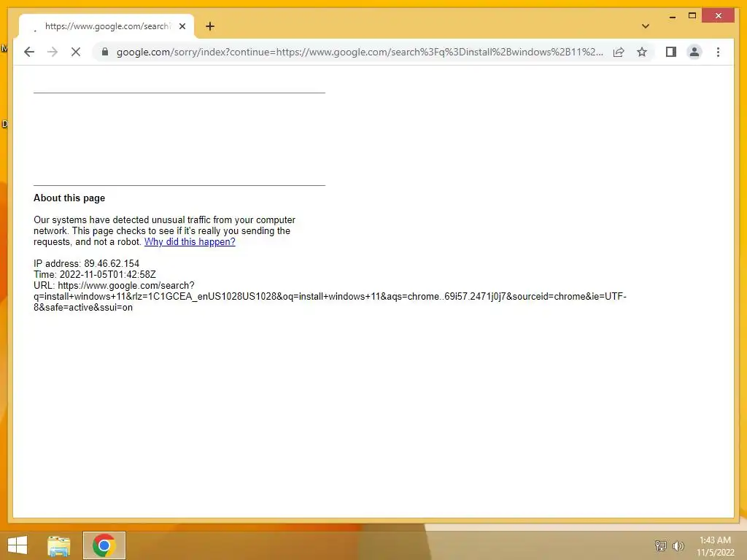
Task: Open the Windows Start menu
Action: point(18,545)
